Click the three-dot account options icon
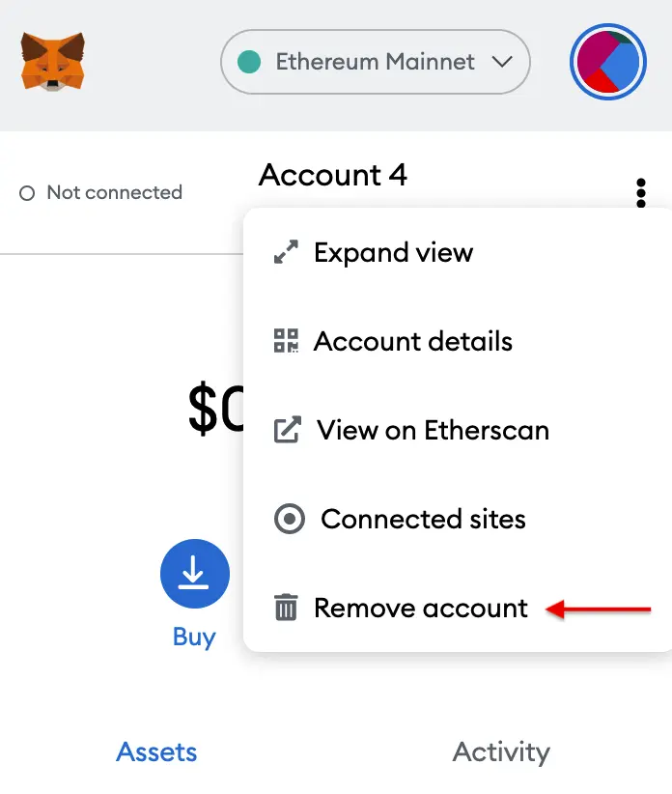The image size is (672, 794). 641,192
